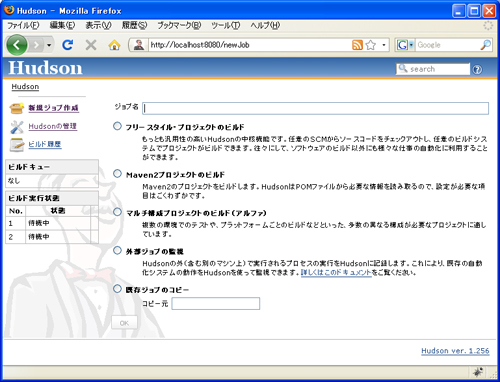Select マルチ構成プロジェクトのビルド radio button
The height and width of the screenshot is (382, 500).
point(117,212)
